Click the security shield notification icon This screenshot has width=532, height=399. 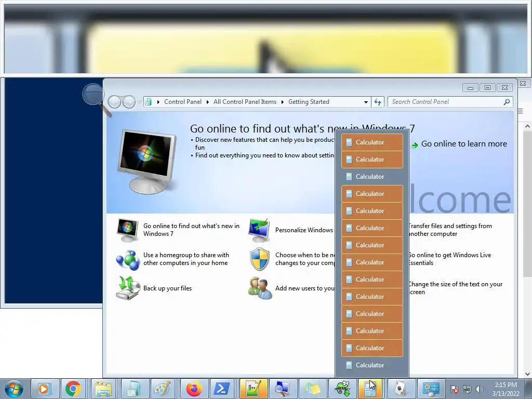[x=260, y=259]
